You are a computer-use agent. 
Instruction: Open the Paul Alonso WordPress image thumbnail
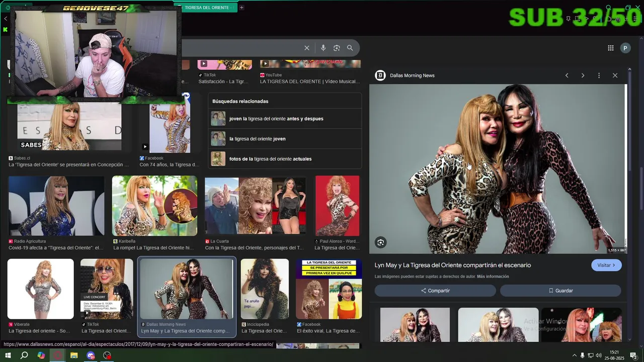coord(337,206)
